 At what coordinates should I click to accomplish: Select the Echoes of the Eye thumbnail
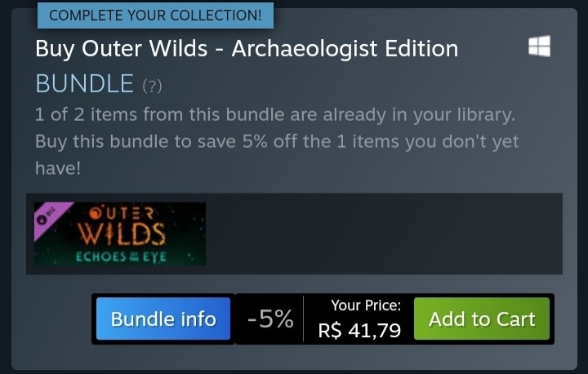(120, 234)
